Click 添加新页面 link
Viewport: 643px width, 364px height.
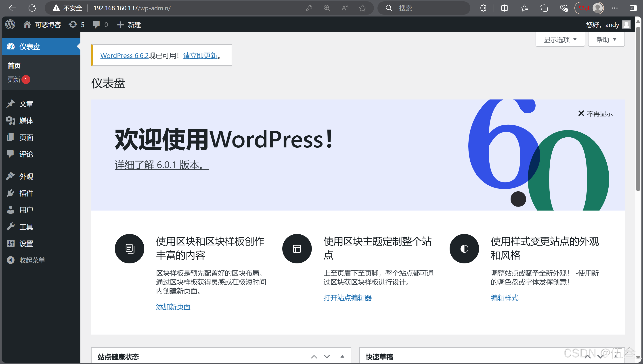tap(173, 306)
